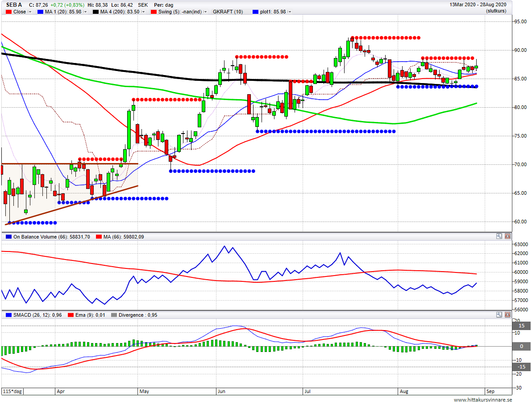Click the red MA (66) swatch
This screenshot has width=532, height=402.
tap(99, 237)
